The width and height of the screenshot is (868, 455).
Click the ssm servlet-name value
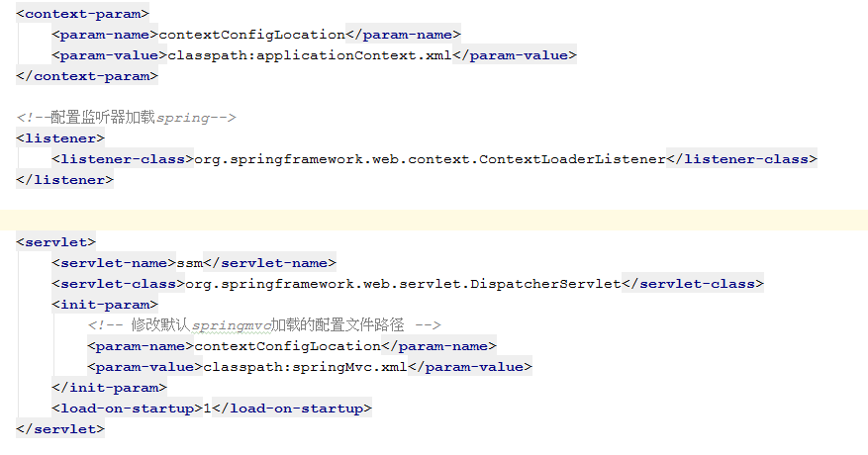point(190,263)
